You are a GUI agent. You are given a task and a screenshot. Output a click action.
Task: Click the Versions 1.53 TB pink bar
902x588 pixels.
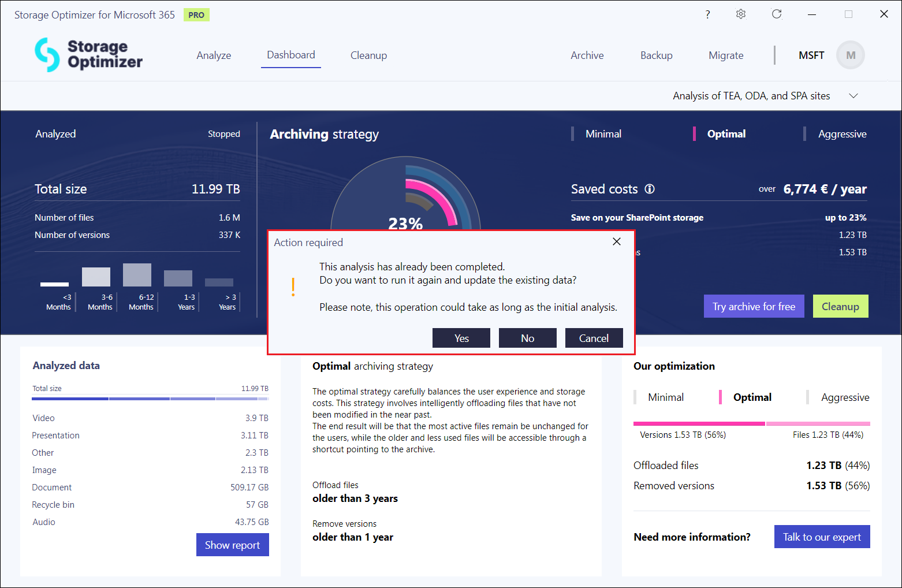[x=699, y=423]
